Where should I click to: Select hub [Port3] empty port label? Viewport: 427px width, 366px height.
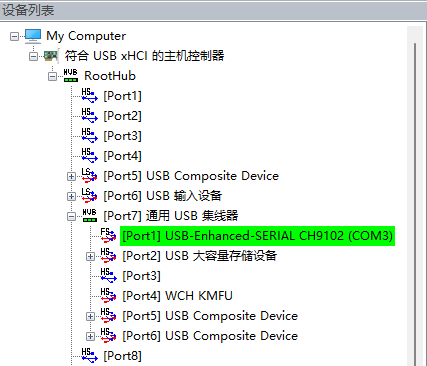coord(141,276)
